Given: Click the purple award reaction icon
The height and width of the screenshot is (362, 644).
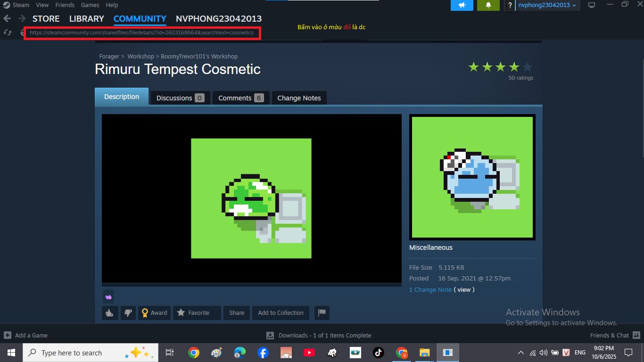Looking at the screenshot, I should pos(108,296).
